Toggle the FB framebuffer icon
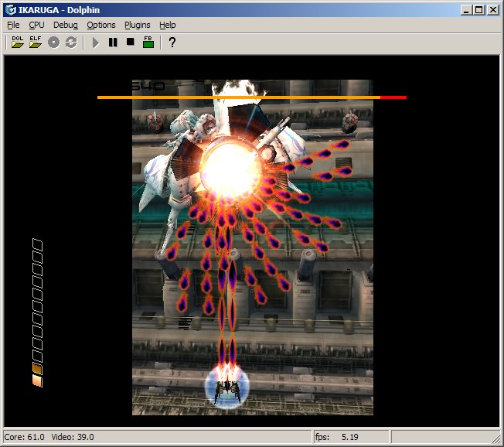Viewport: 504px width, 447px height. [x=148, y=42]
